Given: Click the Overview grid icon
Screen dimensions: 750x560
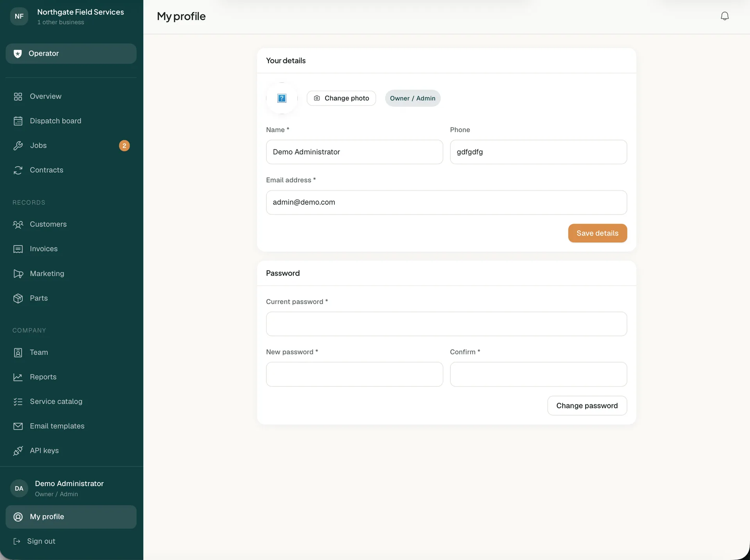Looking at the screenshot, I should (18, 97).
